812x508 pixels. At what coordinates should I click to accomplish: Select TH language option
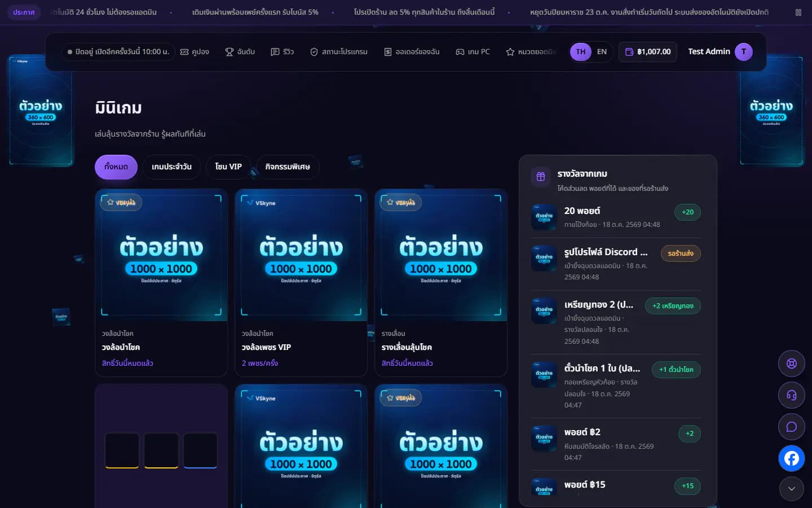[x=580, y=52]
